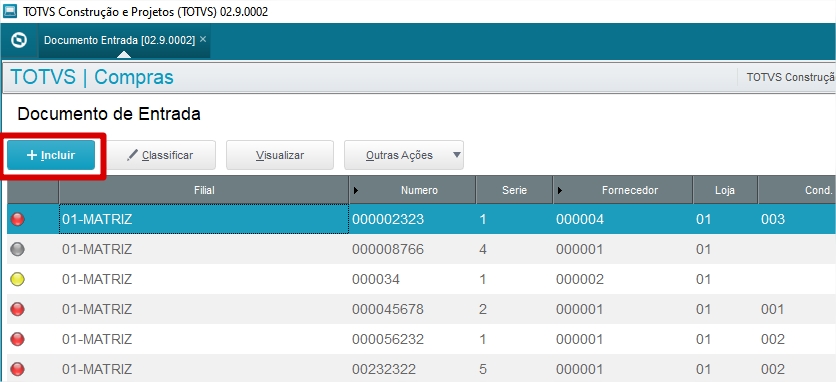Select document number 000056232

[388, 339]
